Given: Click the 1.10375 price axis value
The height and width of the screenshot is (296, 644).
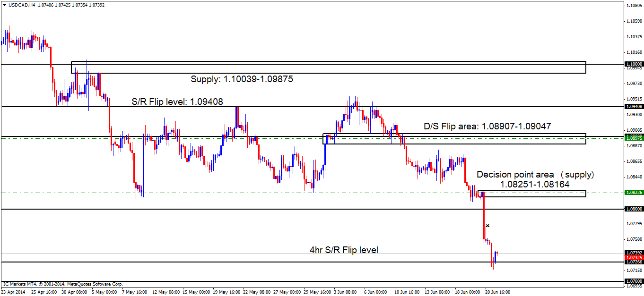Looking at the screenshot, I should coord(634,37).
